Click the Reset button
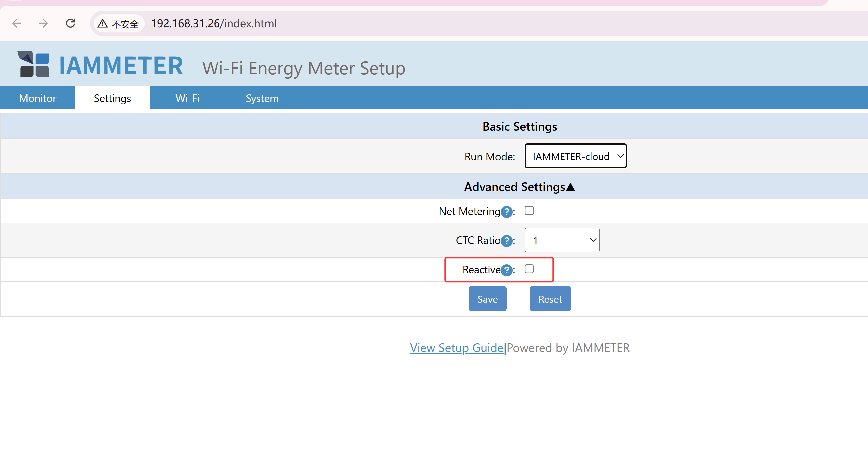 550,298
